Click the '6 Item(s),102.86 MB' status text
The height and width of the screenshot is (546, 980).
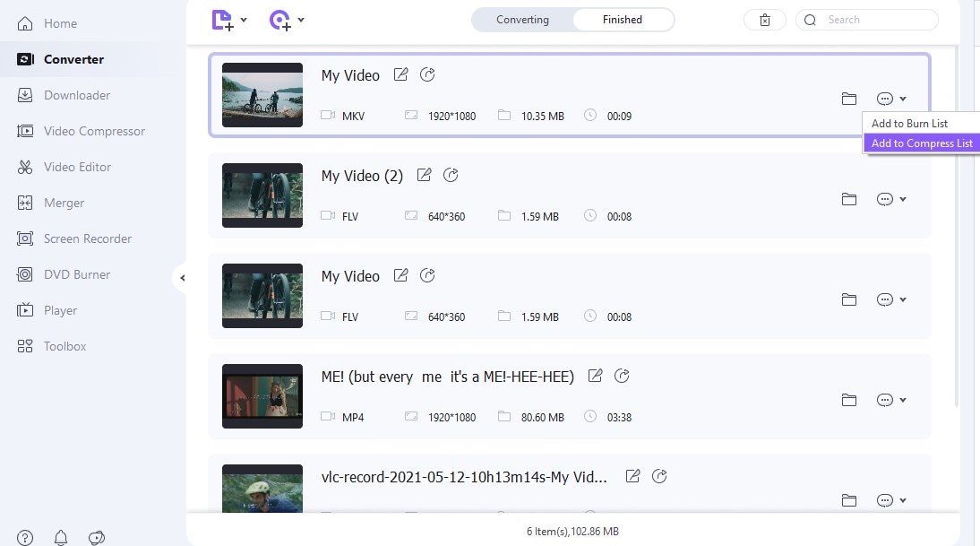click(572, 532)
